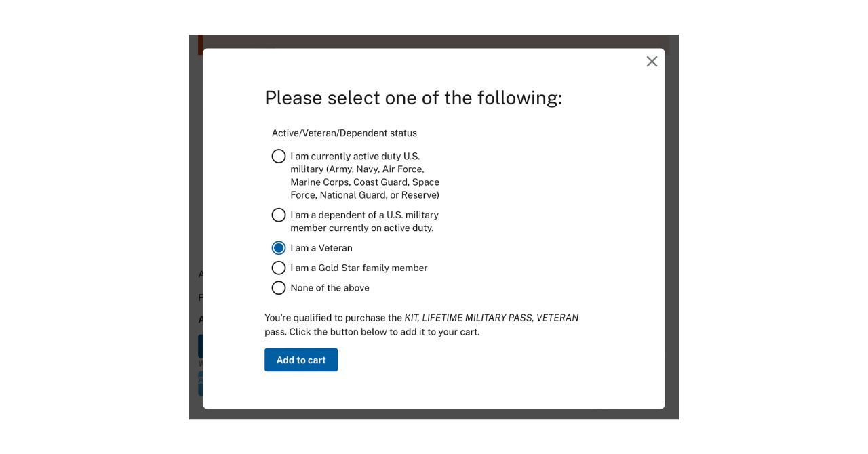The width and height of the screenshot is (868, 454).
Task: Select the active duty U.S. military radio circle
Action: pyautogui.click(x=279, y=157)
